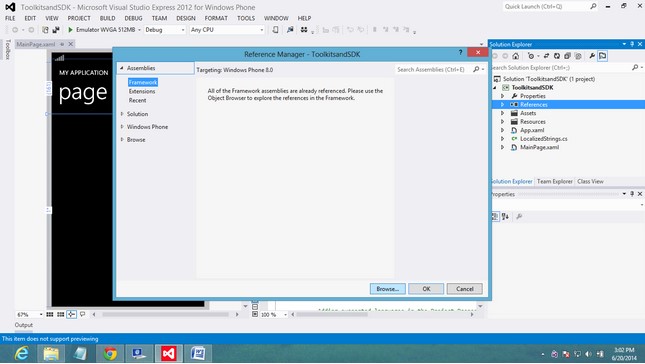Click the Visual Studio taskbar icon
645x364 pixels.
click(x=169, y=353)
